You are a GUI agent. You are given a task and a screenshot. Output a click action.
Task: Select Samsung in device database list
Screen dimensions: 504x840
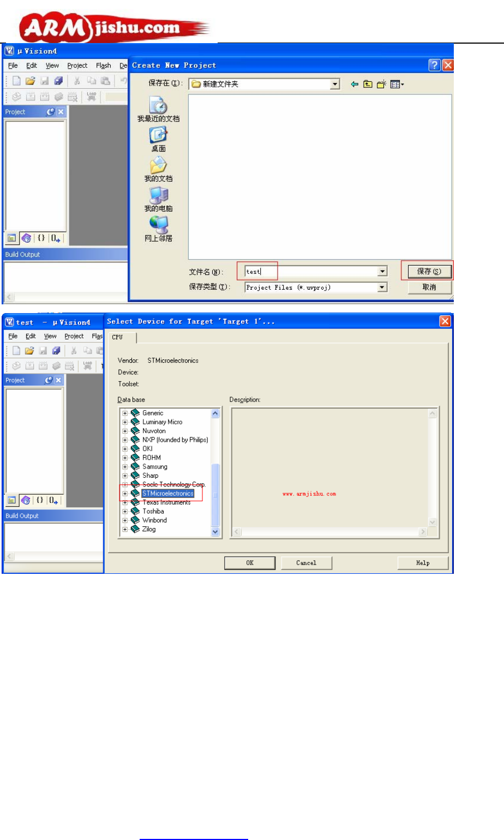point(154,467)
